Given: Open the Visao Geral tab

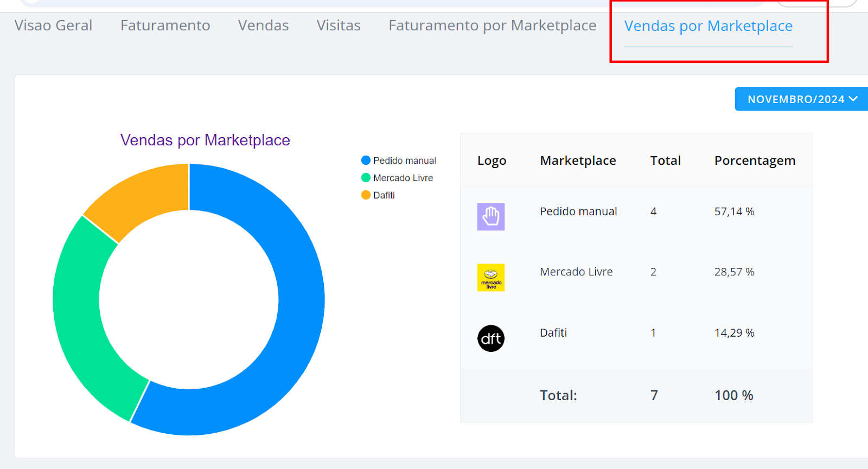Looking at the screenshot, I should (53, 25).
